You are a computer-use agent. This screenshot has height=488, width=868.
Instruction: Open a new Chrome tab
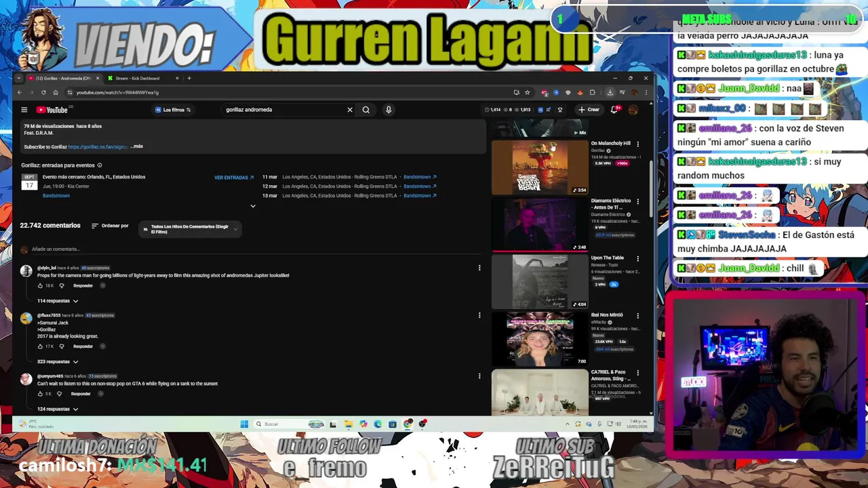[189, 79]
